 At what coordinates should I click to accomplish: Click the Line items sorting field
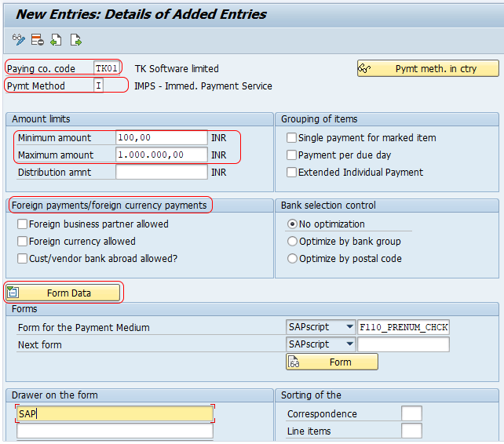[x=411, y=431]
